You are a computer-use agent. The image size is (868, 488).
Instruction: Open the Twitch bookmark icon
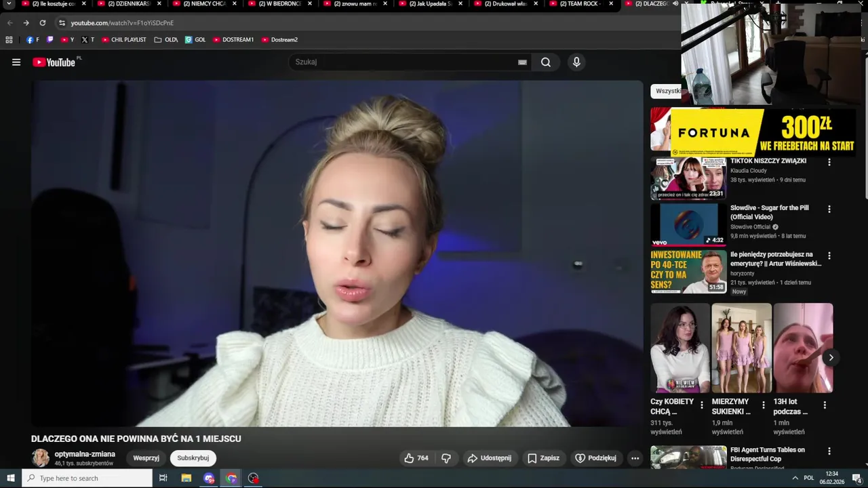[50, 40]
